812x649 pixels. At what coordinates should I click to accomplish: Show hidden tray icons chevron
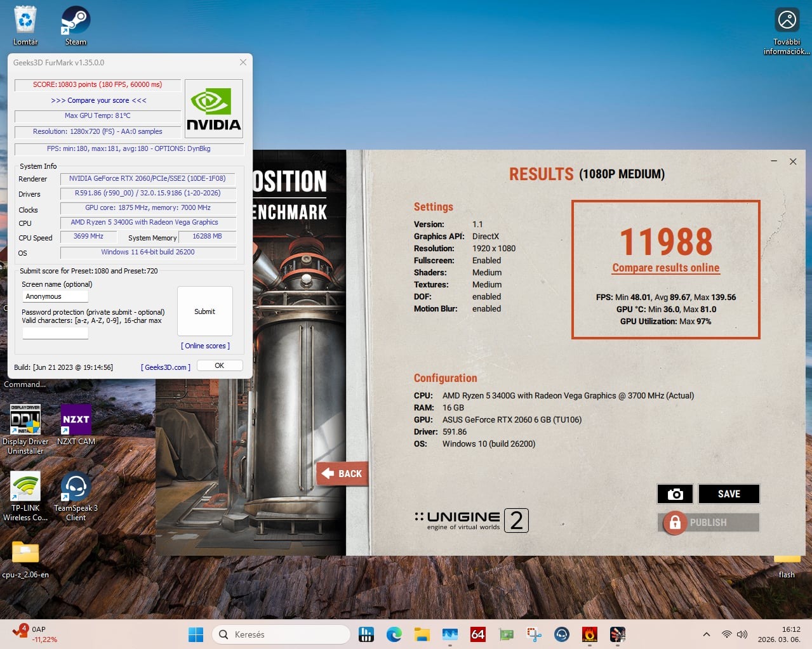[x=706, y=634]
